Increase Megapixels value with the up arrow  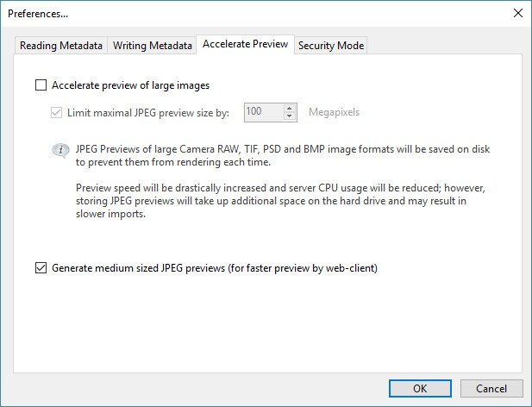[x=290, y=108]
